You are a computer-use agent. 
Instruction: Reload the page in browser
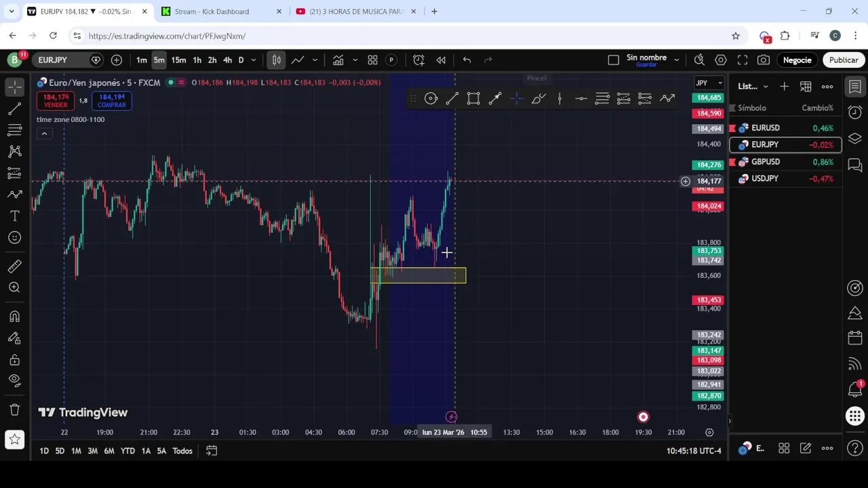pyautogui.click(x=53, y=36)
